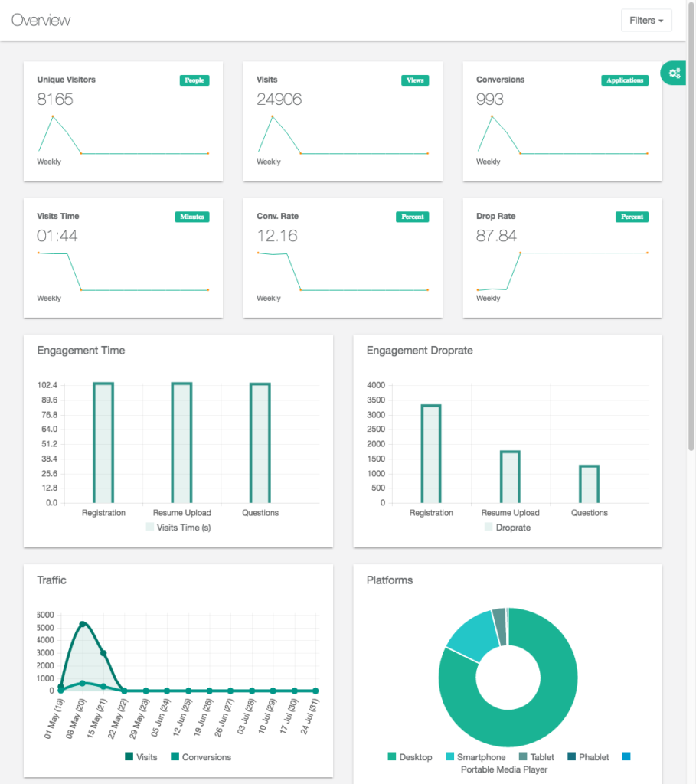Viewport: 696px width, 784px height.
Task: Toggle Conversions series in Traffic legend
Action: coord(201,757)
